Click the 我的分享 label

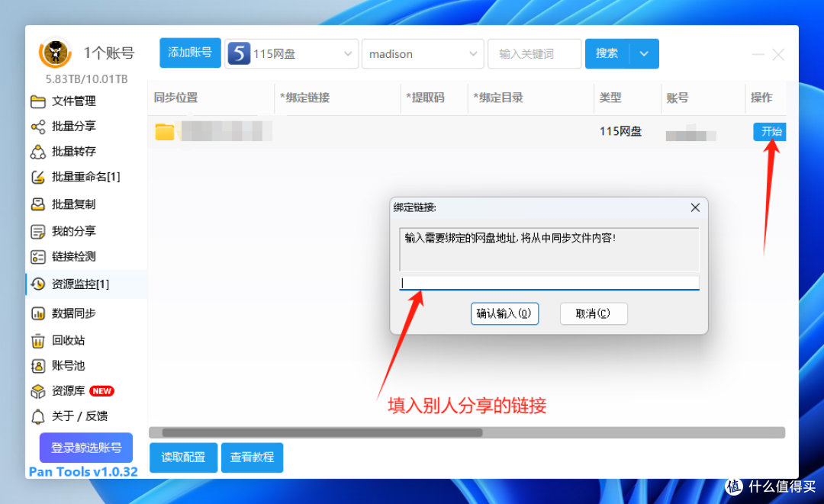[74, 232]
